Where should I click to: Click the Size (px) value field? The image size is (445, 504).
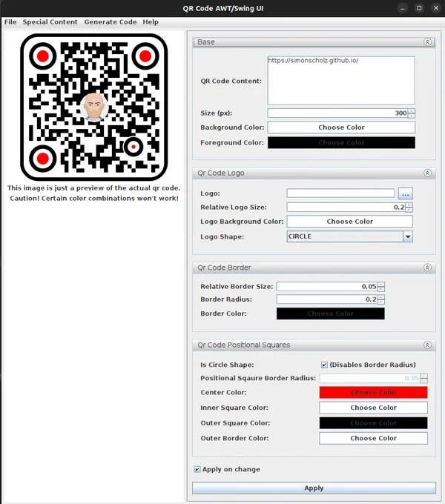pos(337,113)
